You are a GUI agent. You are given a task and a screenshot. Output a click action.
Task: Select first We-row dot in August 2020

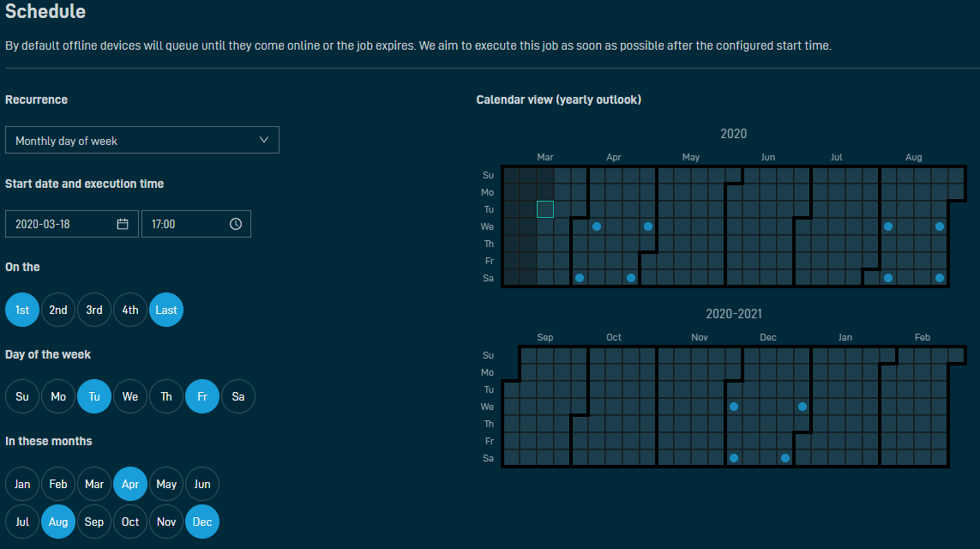(888, 226)
